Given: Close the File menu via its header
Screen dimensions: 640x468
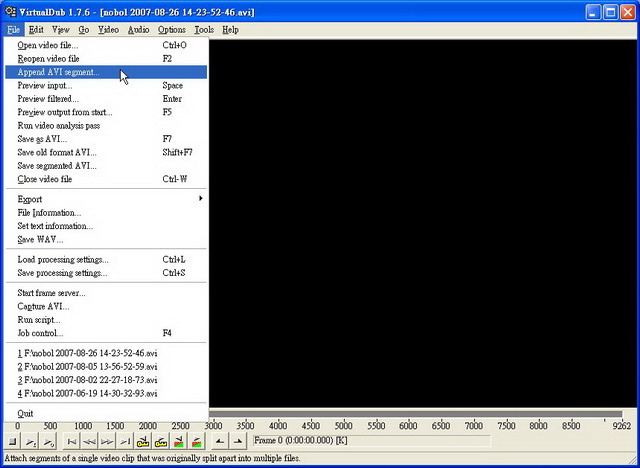Looking at the screenshot, I should click(x=13, y=30).
